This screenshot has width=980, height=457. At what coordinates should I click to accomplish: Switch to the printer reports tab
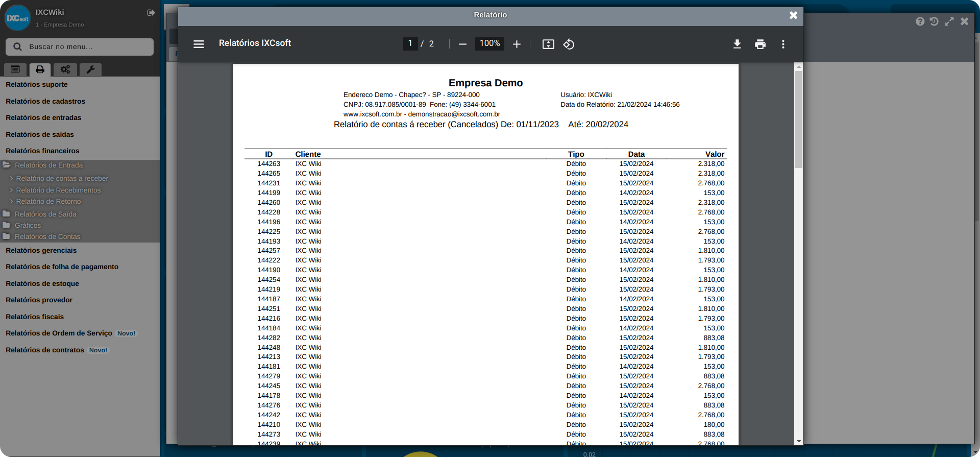(x=40, y=69)
